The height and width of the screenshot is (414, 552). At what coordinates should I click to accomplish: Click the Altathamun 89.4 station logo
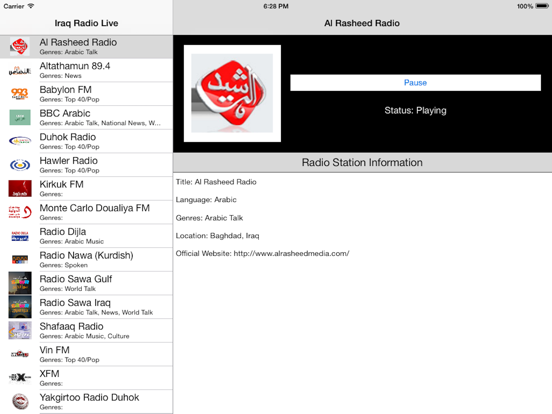coord(20,70)
